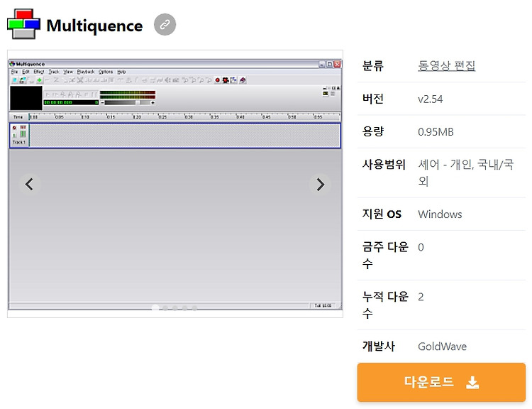Click the orange 다운로드 download button
This screenshot has height=409, width=532.
(x=441, y=382)
